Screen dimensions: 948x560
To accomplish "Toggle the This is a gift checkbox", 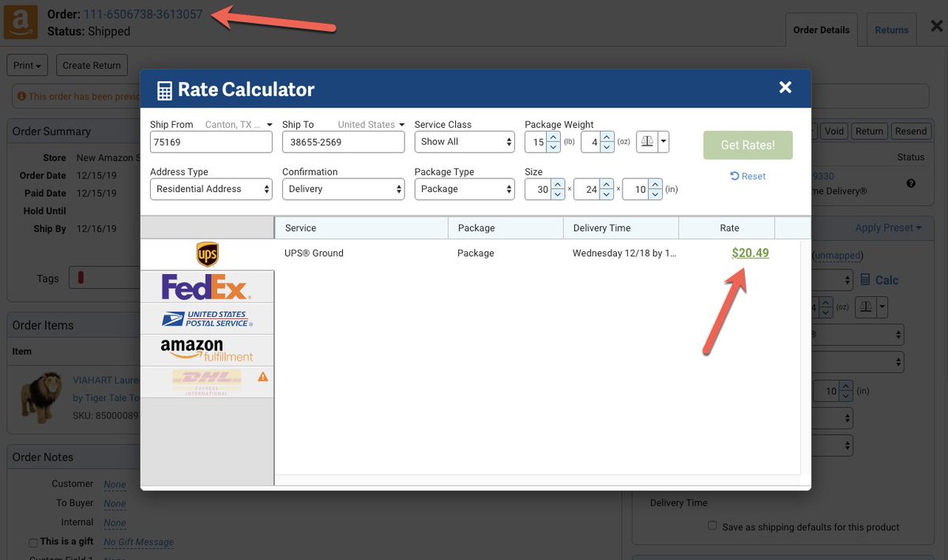I will click(33, 543).
